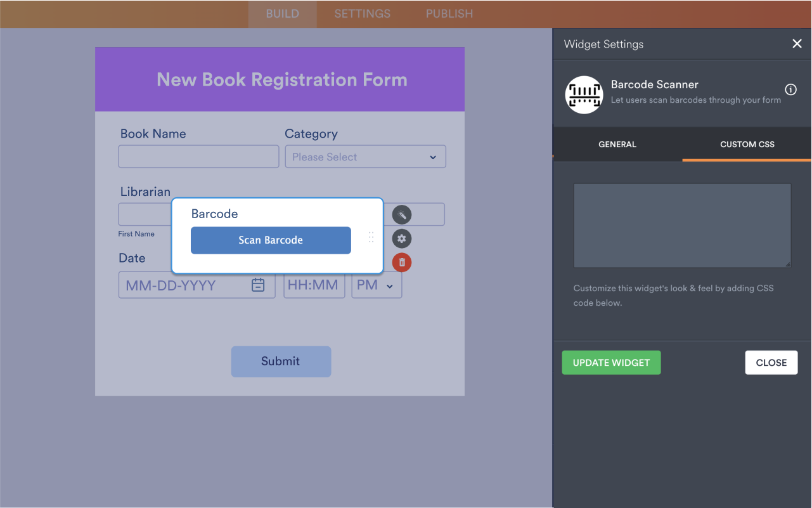
Task: Open the Category Please Select dropdown
Action: click(x=365, y=157)
